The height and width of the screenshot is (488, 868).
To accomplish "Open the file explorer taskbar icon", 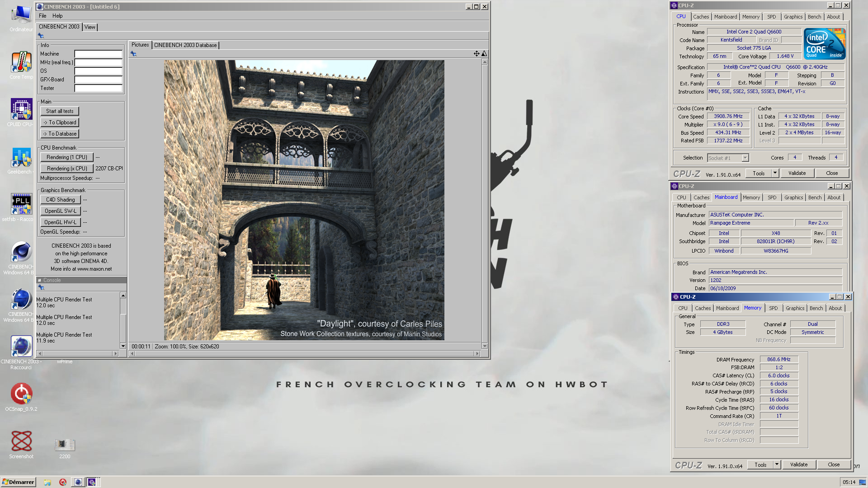I will [47, 482].
